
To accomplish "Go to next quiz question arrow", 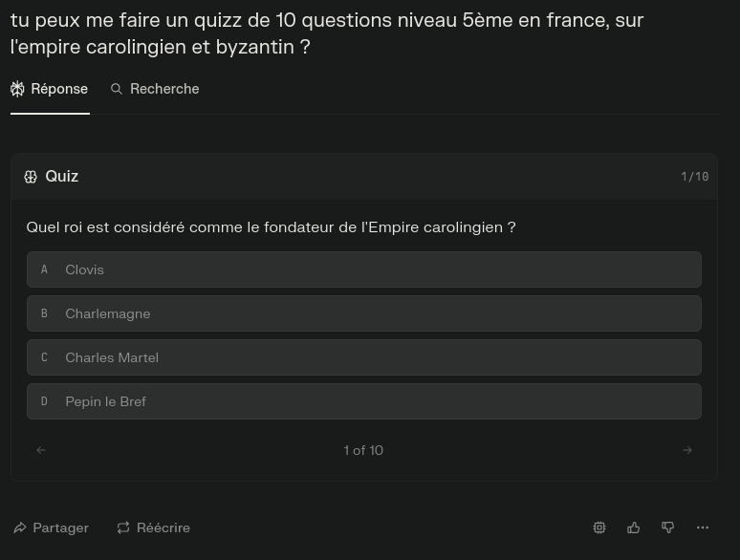I will click(x=687, y=450).
